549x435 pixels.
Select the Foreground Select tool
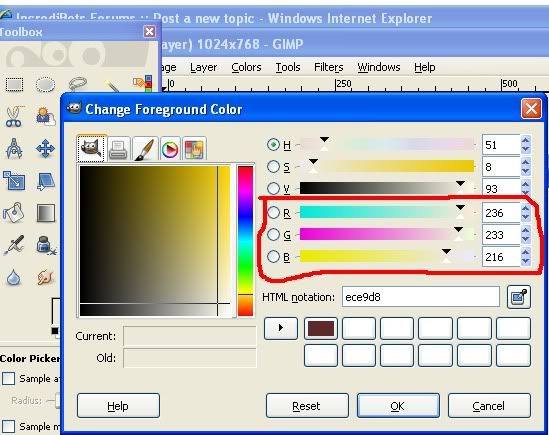(46, 117)
